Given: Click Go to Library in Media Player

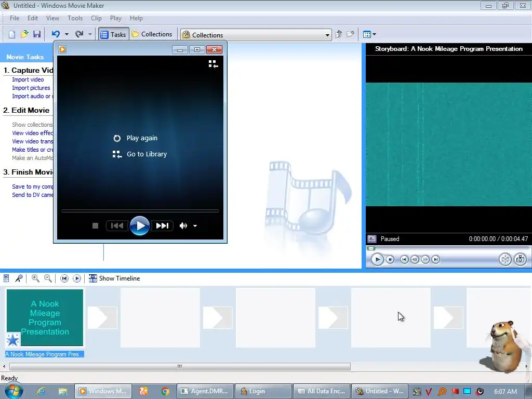Looking at the screenshot, I should coord(140,154).
